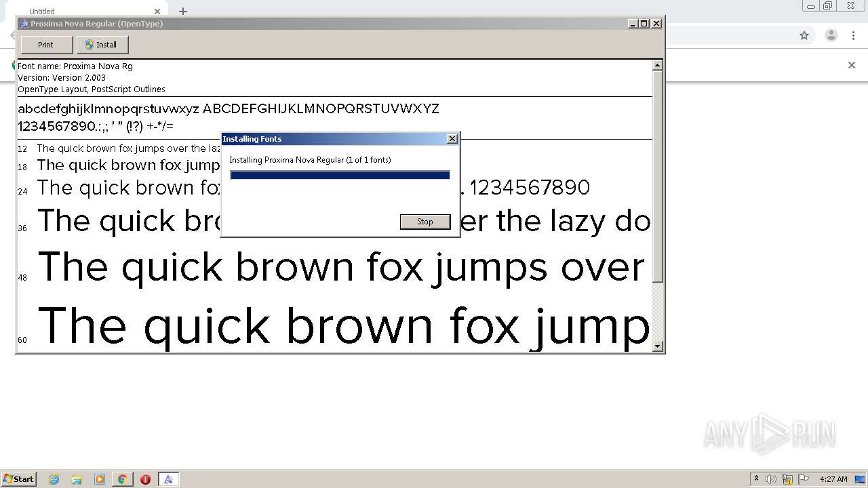This screenshot has height=488, width=868.
Task: Bookmark this page with the star icon
Action: coord(804,35)
